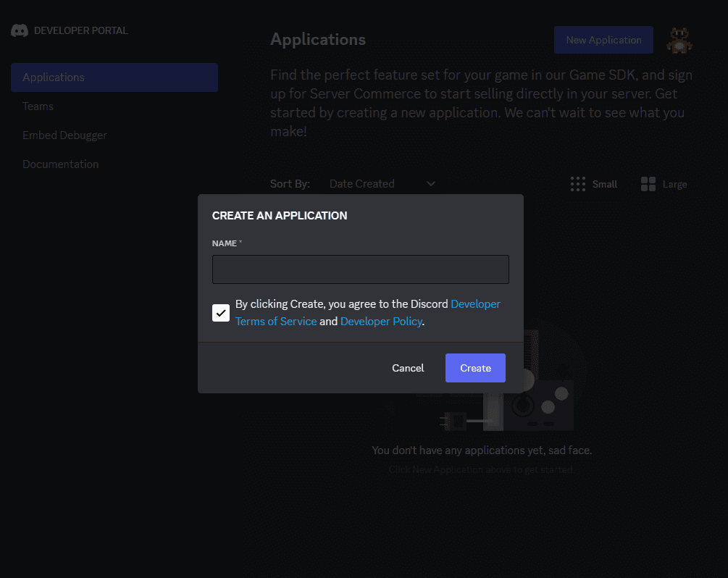The image size is (728, 578).
Task: Click the CREATE AN APPLICATION dialog title
Action: pyautogui.click(x=280, y=215)
